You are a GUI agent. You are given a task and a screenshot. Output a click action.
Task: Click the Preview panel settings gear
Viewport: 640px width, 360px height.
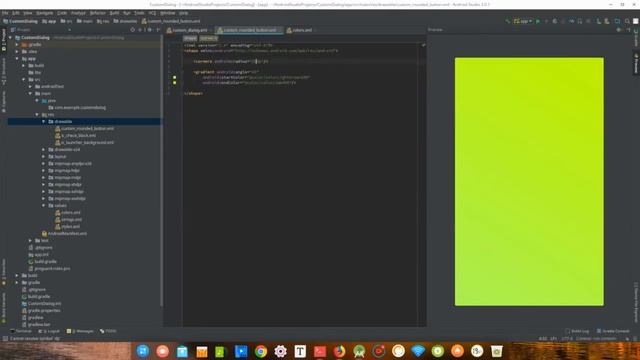pyautogui.click(x=619, y=30)
